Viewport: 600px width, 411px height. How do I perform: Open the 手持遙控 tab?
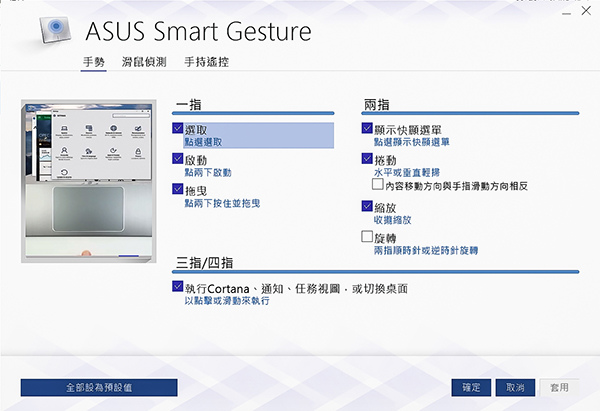click(207, 62)
